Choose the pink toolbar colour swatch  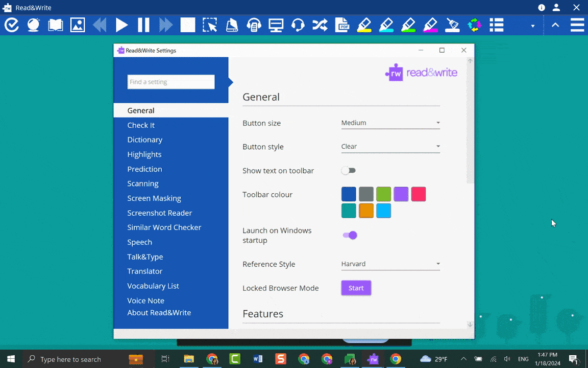click(419, 194)
